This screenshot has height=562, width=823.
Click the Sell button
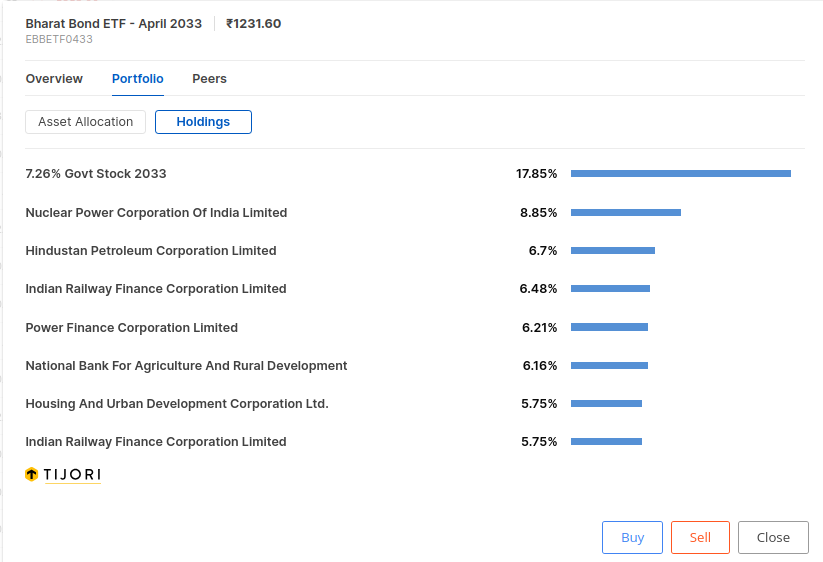tap(700, 537)
